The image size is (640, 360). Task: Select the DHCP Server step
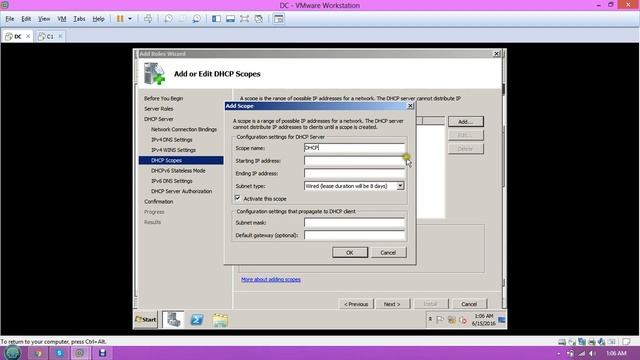click(x=158, y=119)
